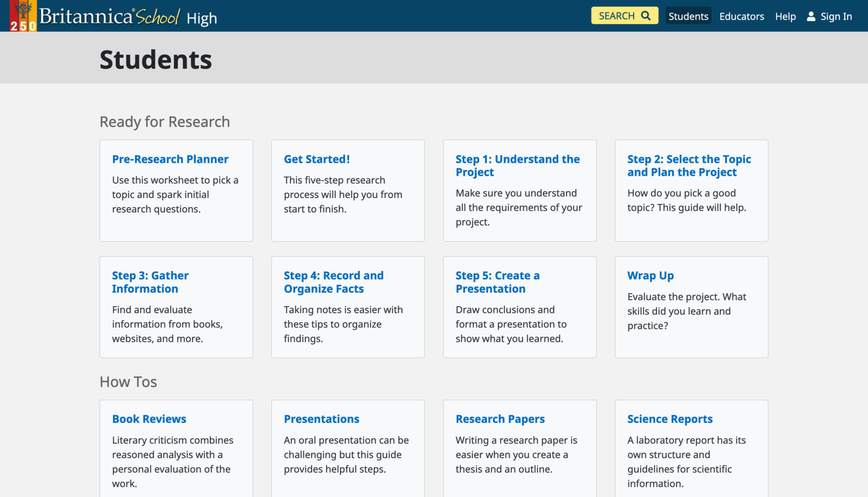Open Step 5: Create a Presentation
The height and width of the screenshot is (497, 868).
497,282
